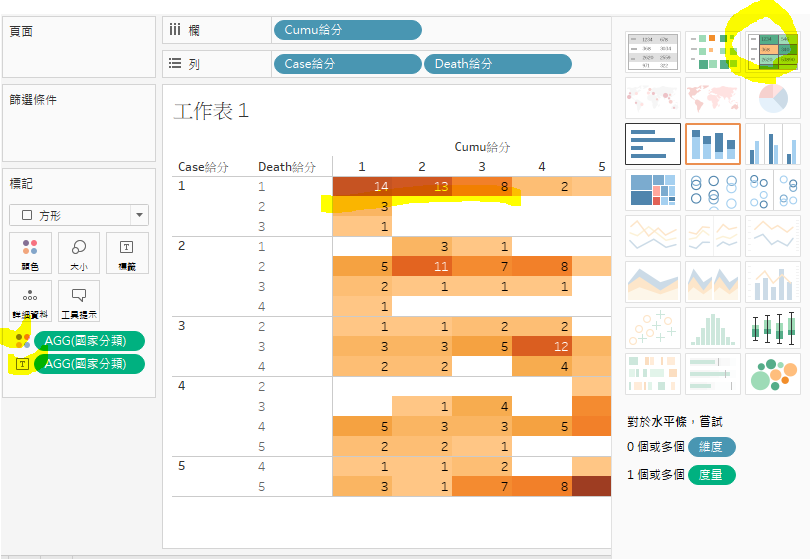Screen dimensions: 810x559
Task: Click the Case給分 pill on rows shelf
Action: click(348, 64)
